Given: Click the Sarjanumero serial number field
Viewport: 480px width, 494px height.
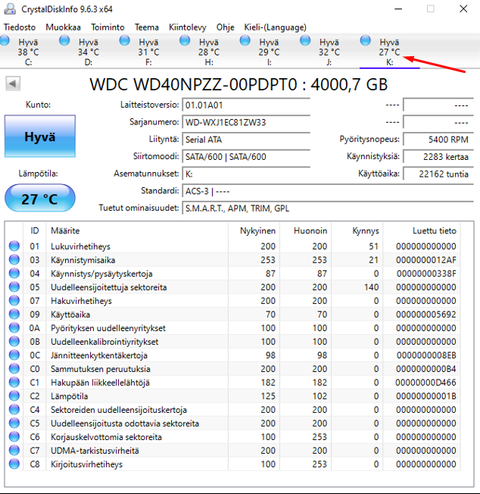Looking at the screenshot, I should pos(246,122).
